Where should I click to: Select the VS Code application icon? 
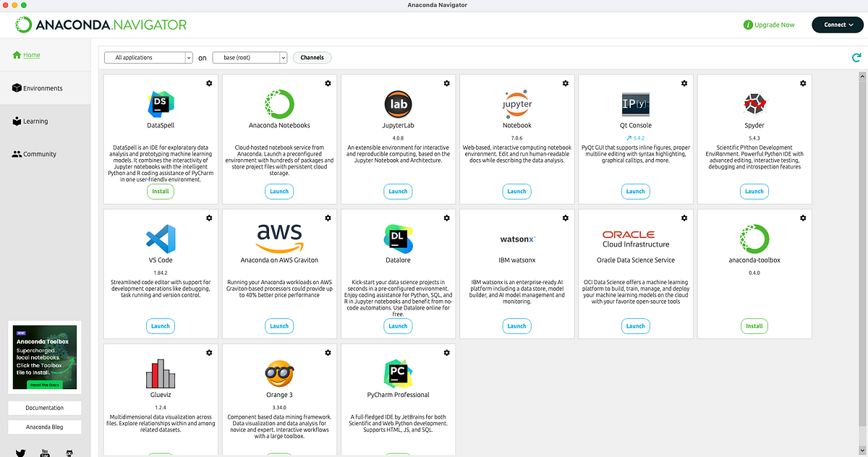click(160, 240)
